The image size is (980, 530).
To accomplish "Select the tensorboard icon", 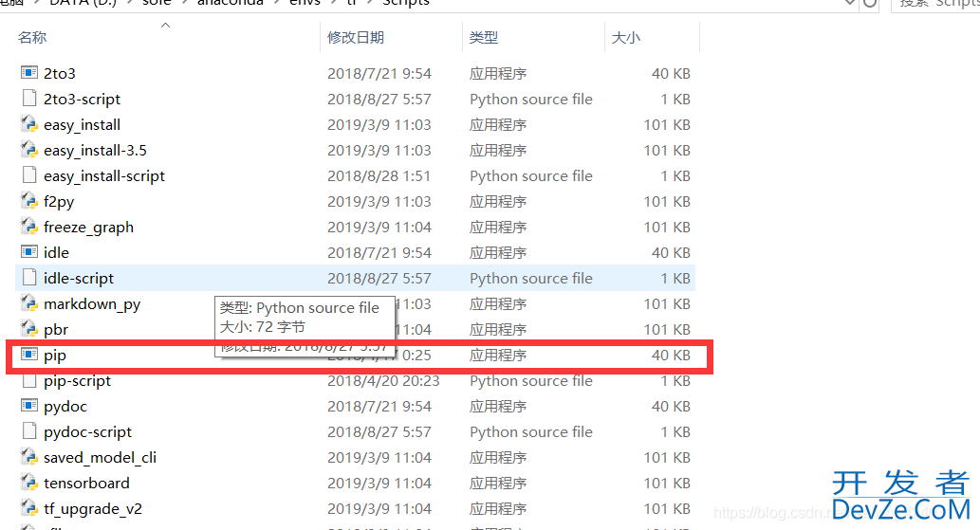I will click(x=28, y=483).
